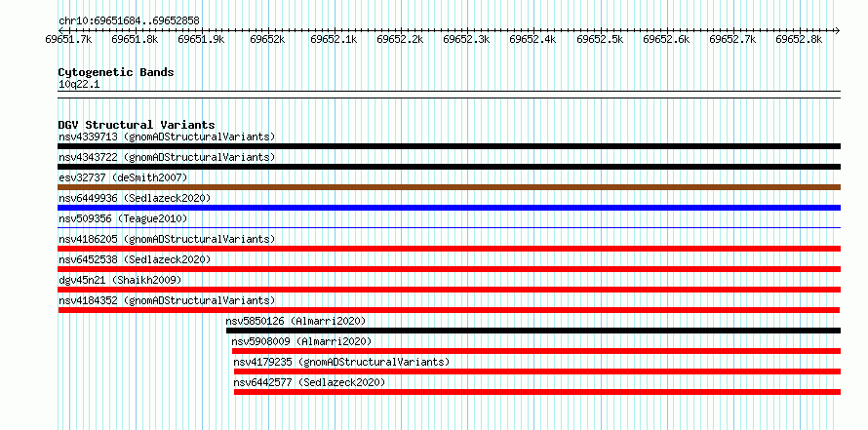Screen dimensions: 868x430
Task: Click the red bar of nsv4186205
Action: 449,249
